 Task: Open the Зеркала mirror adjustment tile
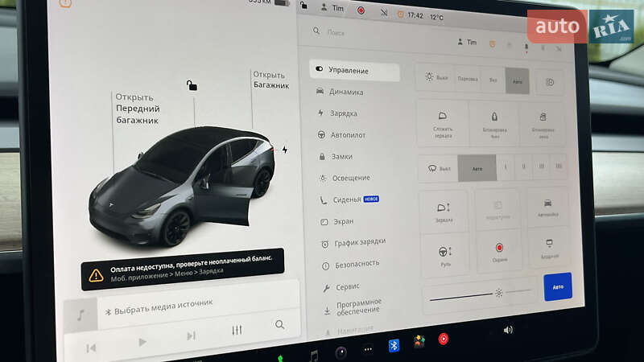[444, 212]
